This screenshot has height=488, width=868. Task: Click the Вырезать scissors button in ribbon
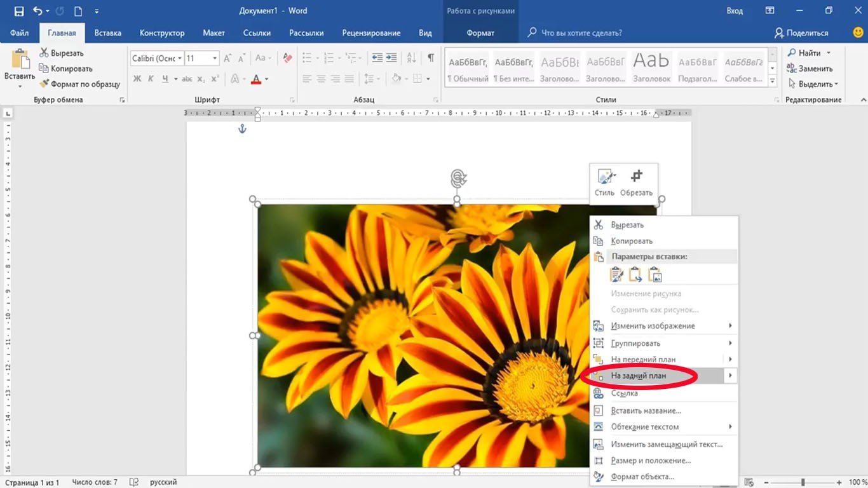point(62,53)
